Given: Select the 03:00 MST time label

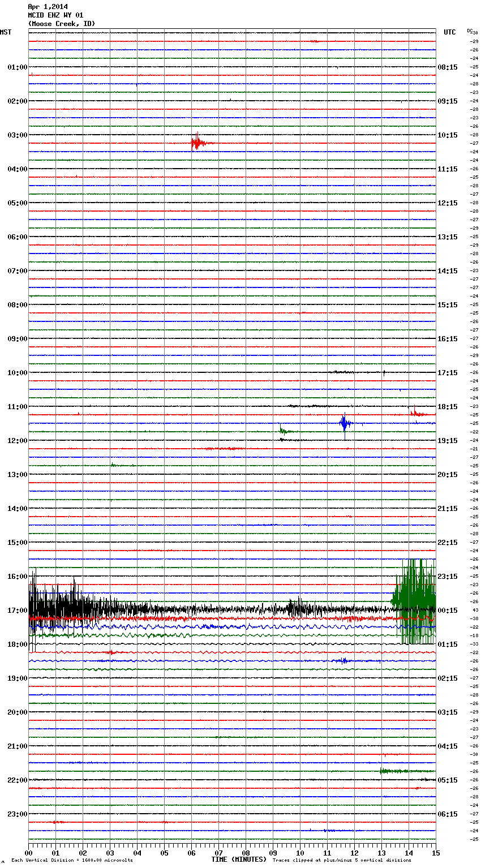Looking at the screenshot, I should coord(18,135).
